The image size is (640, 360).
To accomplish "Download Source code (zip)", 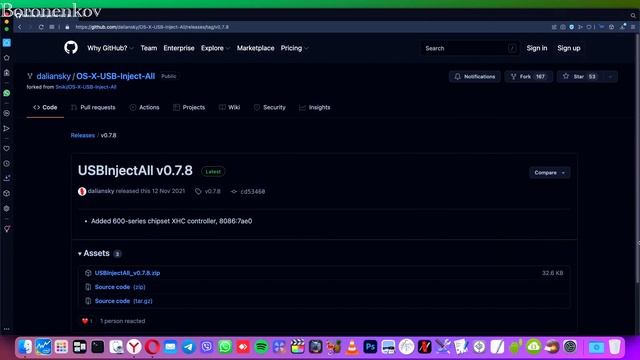I will 120,287.
